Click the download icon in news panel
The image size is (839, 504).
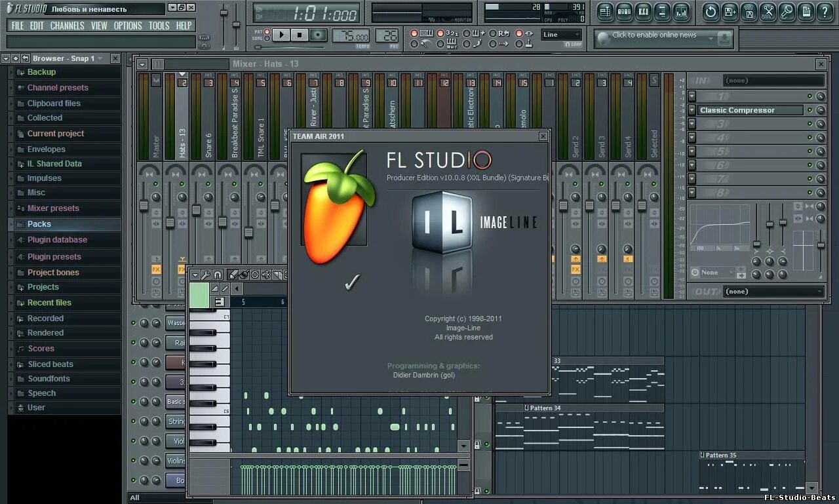click(724, 39)
